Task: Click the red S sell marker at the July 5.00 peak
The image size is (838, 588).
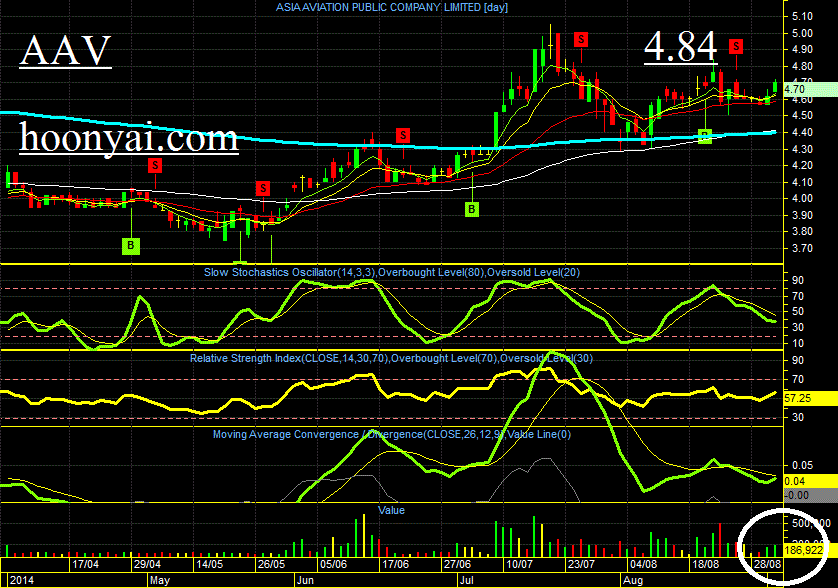Action: (x=581, y=39)
